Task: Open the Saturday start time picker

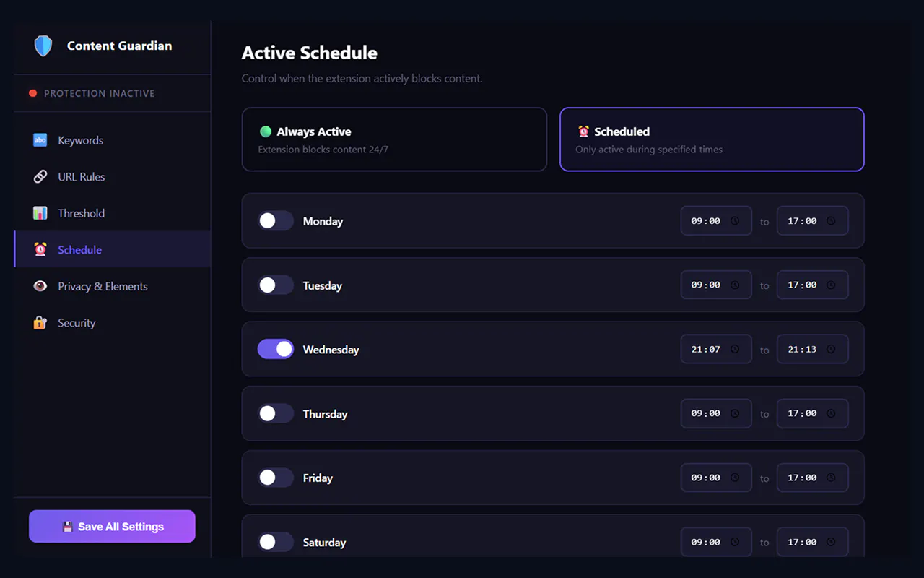Action: pos(716,542)
